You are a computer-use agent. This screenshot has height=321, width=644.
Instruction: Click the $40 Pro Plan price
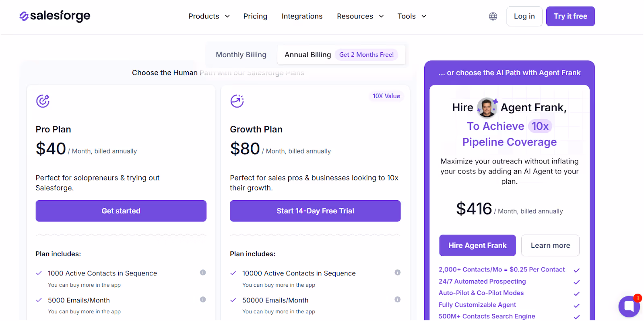(x=51, y=149)
